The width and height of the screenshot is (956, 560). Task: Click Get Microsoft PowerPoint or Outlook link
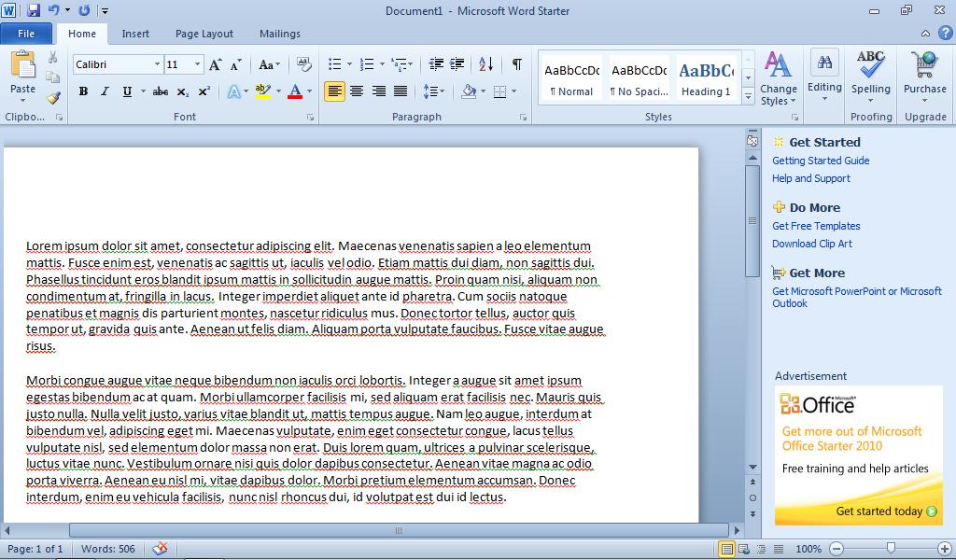tap(857, 298)
